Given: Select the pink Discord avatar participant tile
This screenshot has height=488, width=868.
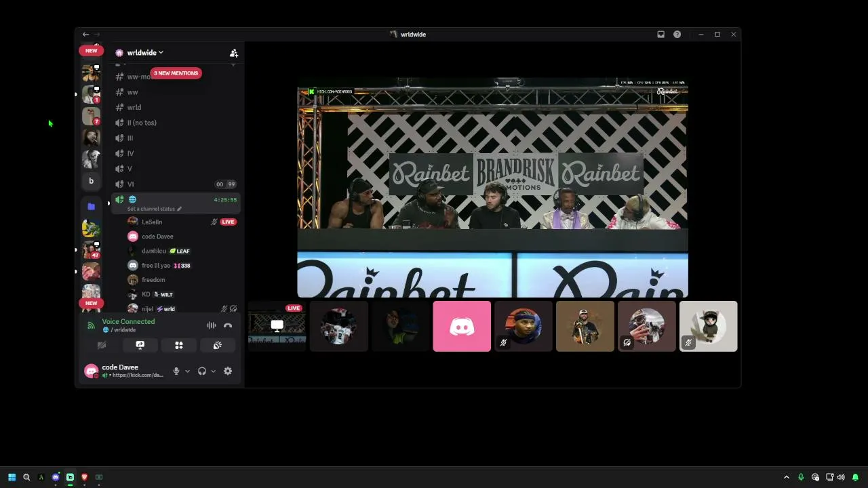Looking at the screenshot, I should click(x=462, y=327).
